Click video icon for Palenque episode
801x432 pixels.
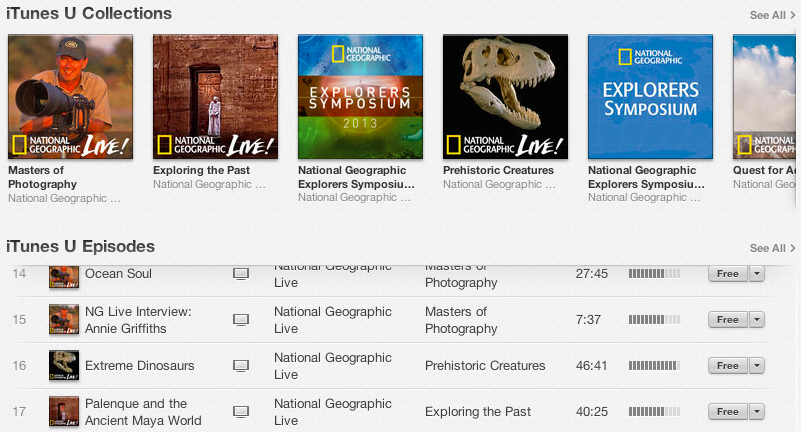[x=240, y=411]
